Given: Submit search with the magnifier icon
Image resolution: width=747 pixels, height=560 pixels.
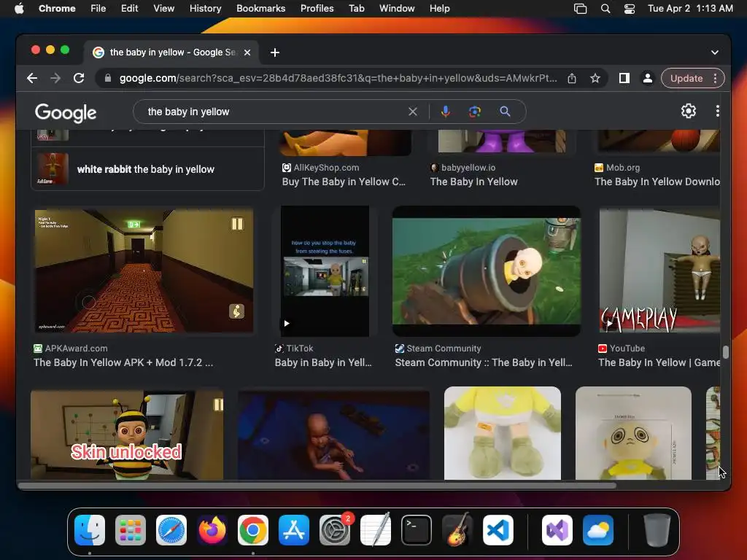Looking at the screenshot, I should [x=505, y=112].
